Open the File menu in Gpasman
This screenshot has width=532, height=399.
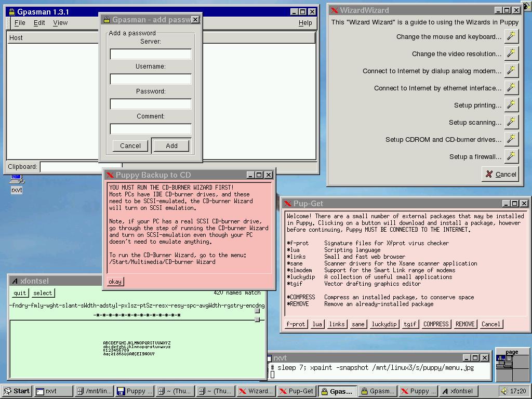tap(20, 23)
